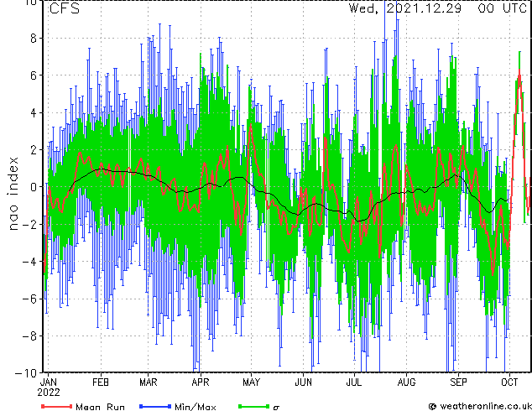Click the sigma symbol in legend
The image size is (532, 411).
click(x=276, y=408)
